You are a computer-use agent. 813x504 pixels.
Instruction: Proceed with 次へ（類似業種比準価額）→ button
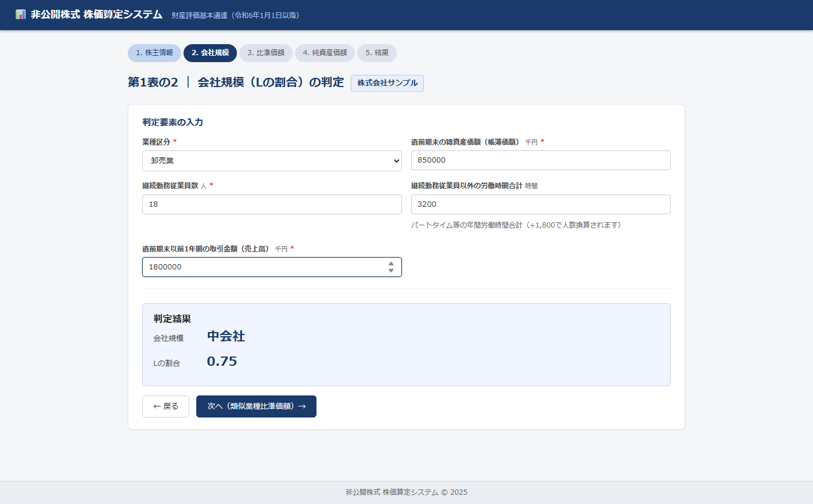pyautogui.click(x=256, y=406)
